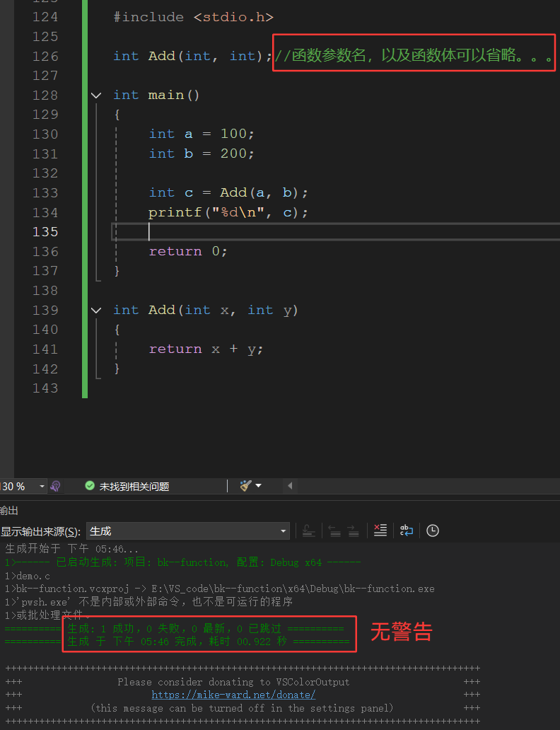Click the #include <stdio.h> line
Viewport: 560px width, 730px height.
click(193, 17)
